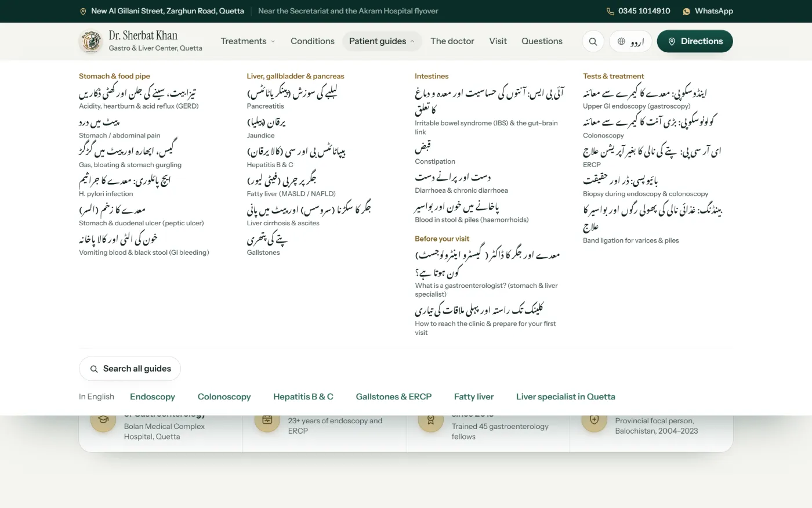Switch language with the اردو globe button

630,41
